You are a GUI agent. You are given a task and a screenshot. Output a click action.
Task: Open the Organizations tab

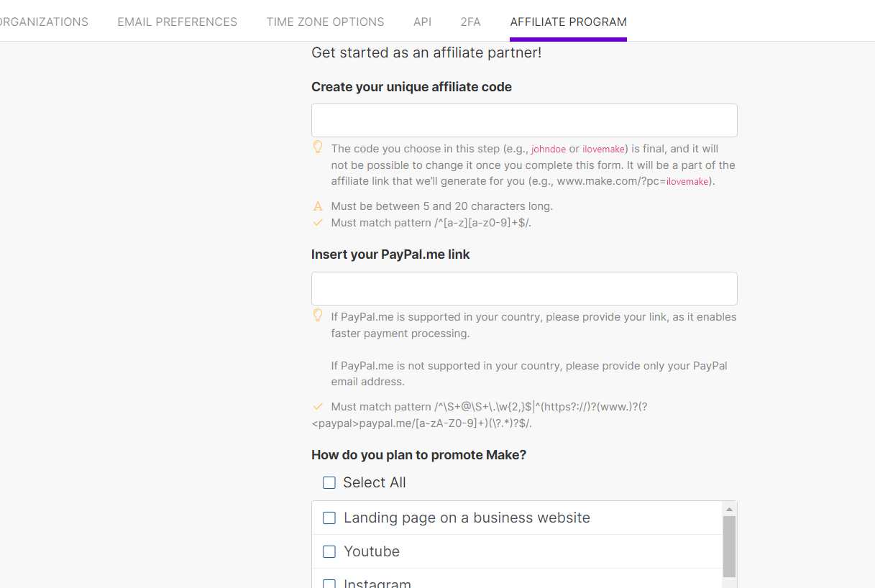click(x=43, y=22)
